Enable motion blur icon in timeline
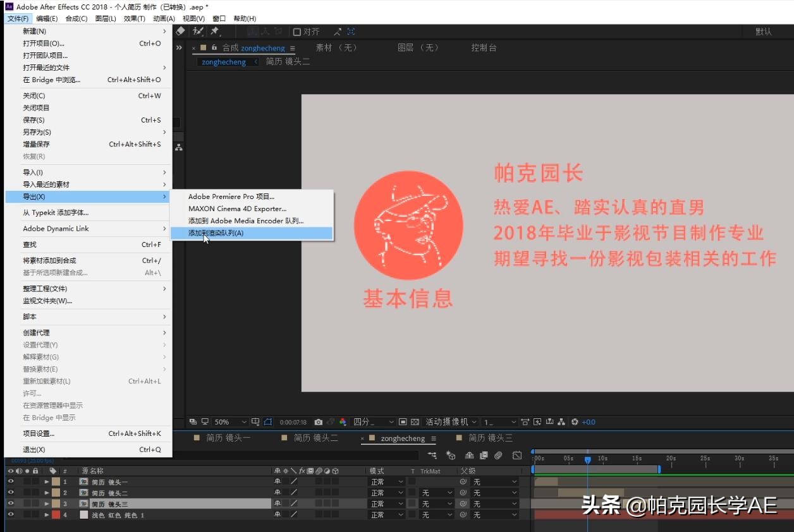Image resolution: width=794 pixels, height=532 pixels. [498, 455]
